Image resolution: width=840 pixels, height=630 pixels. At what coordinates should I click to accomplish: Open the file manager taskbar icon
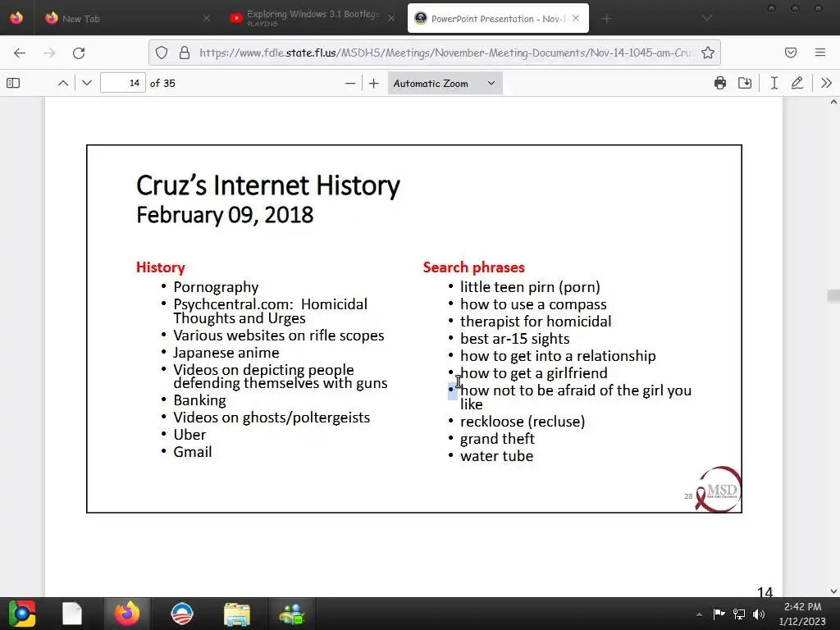237,614
